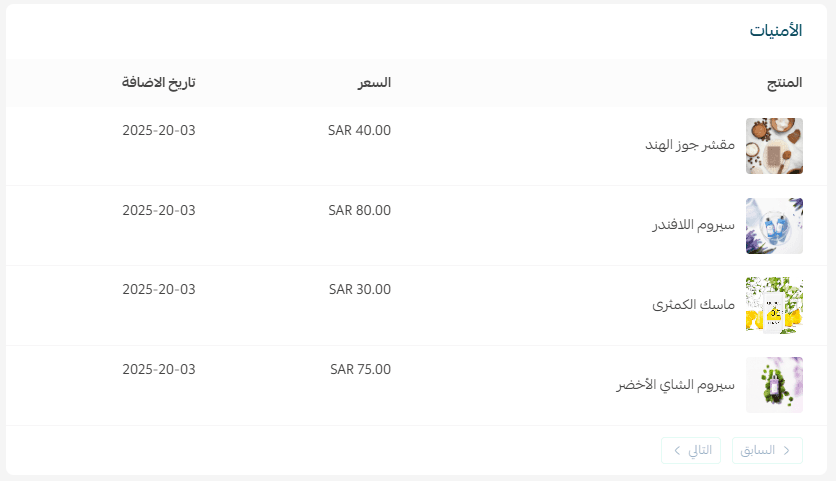Go to previous page with السابق
836x481 pixels.
[x=767, y=450]
